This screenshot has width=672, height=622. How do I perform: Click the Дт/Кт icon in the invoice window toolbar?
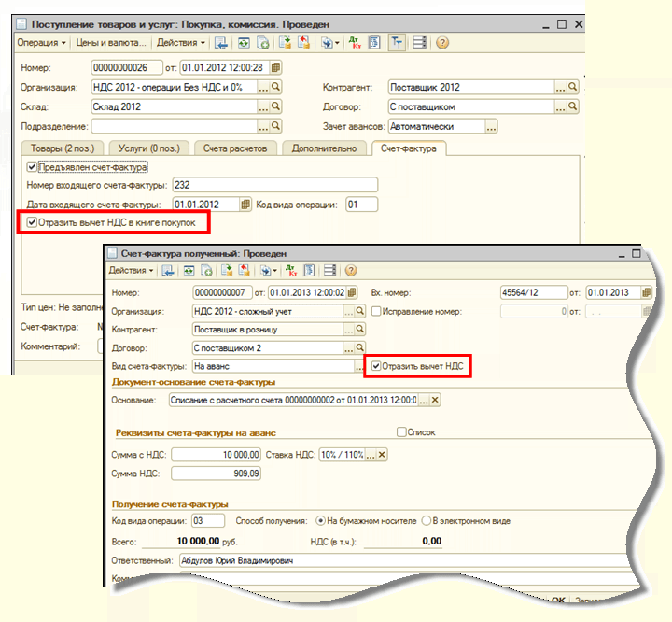click(x=291, y=270)
